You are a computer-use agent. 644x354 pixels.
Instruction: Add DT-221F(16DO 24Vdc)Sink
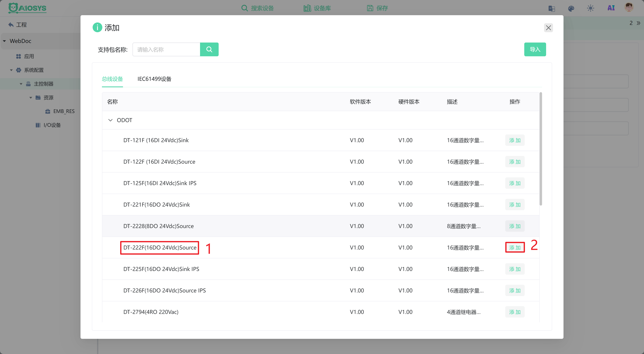pyautogui.click(x=515, y=205)
